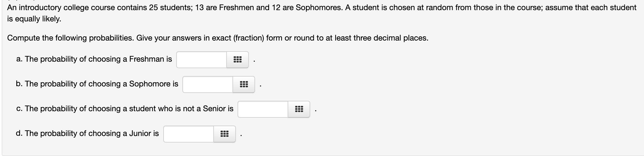Open the equation editor for the Sophomore answer

pyautogui.click(x=244, y=84)
